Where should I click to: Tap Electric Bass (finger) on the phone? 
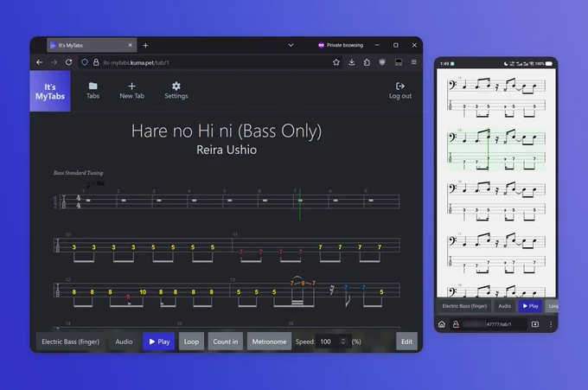click(464, 306)
